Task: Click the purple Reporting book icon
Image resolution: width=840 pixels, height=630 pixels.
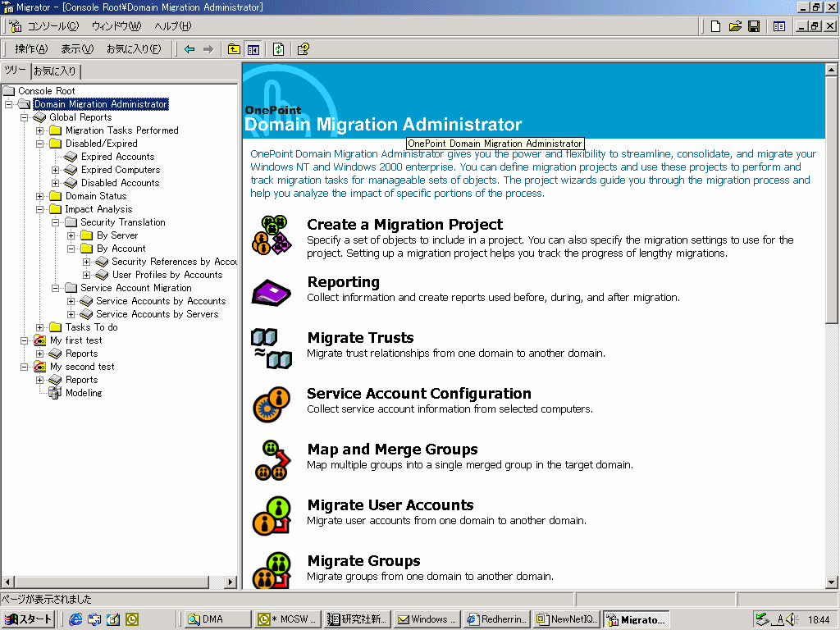Action: (271, 293)
